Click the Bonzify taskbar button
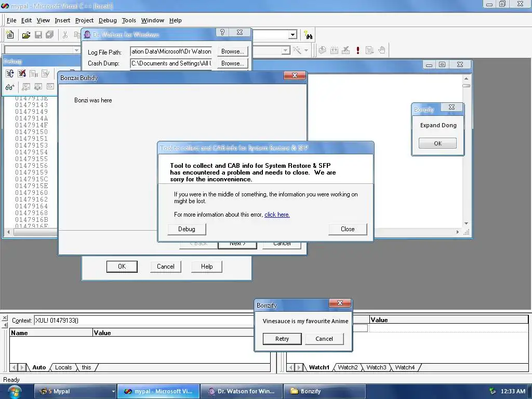The width and height of the screenshot is (532, 399). 324,391
